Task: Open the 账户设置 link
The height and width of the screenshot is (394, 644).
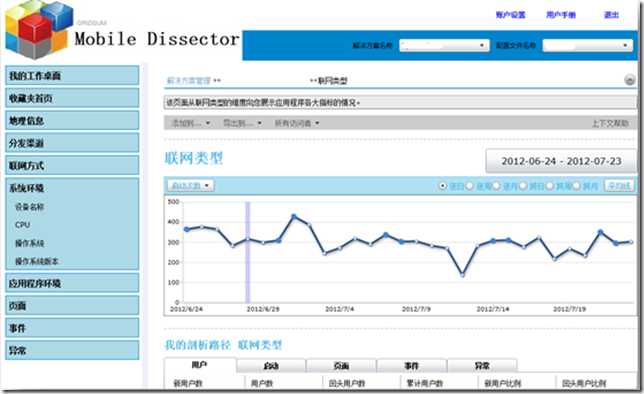Action: 511,15
